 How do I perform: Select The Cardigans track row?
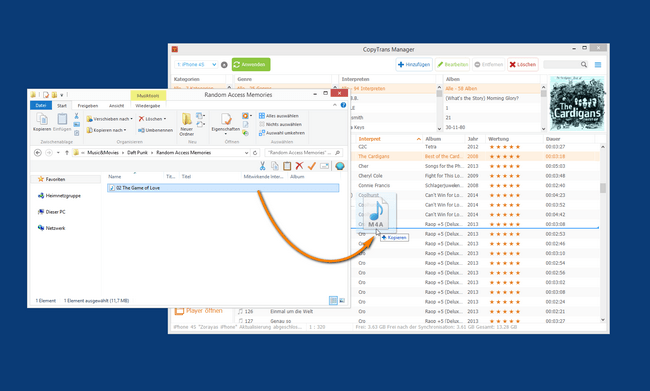click(x=475, y=156)
